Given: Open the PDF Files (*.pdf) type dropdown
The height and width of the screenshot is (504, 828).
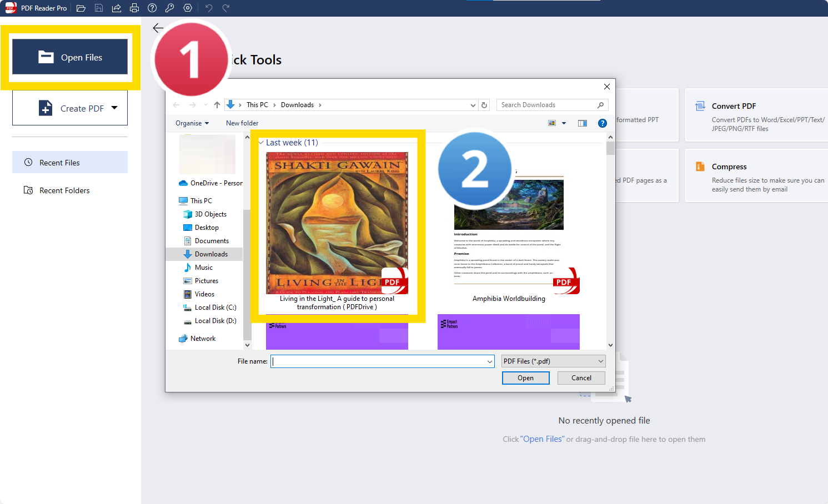Looking at the screenshot, I should pyautogui.click(x=553, y=361).
